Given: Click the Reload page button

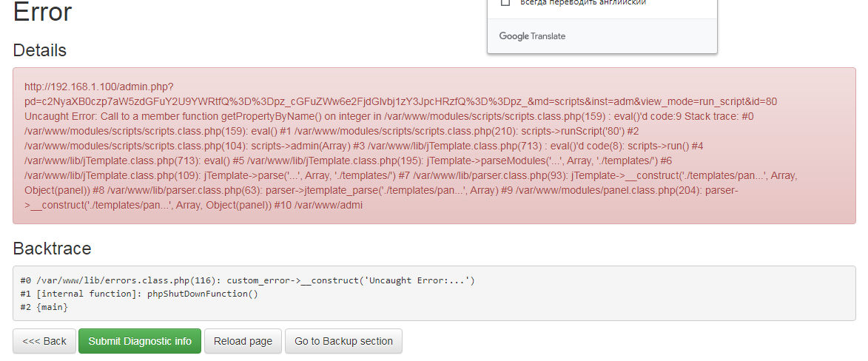Looking at the screenshot, I should point(243,341).
